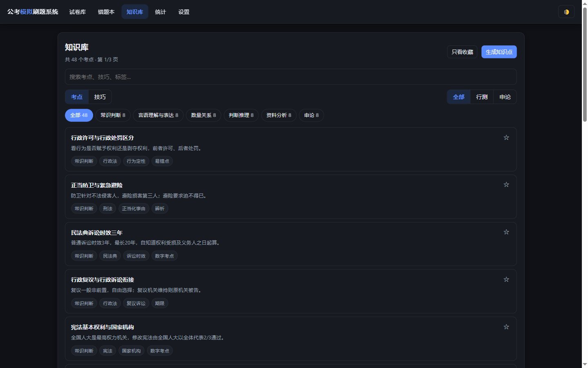Click 行政法 tag on 行政许可与行政处罚区分 card
This screenshot has height=368, width=588.
[x=110, y=161]
